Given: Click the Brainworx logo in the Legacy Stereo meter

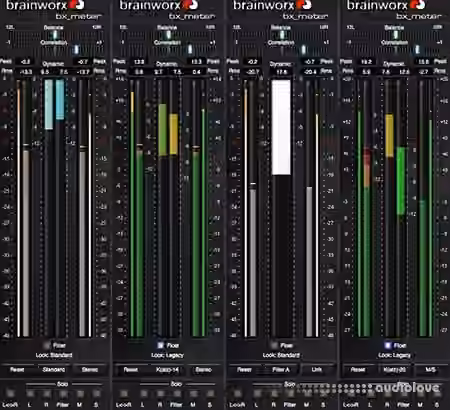Looking at the screenshot, I should (159, 5).
